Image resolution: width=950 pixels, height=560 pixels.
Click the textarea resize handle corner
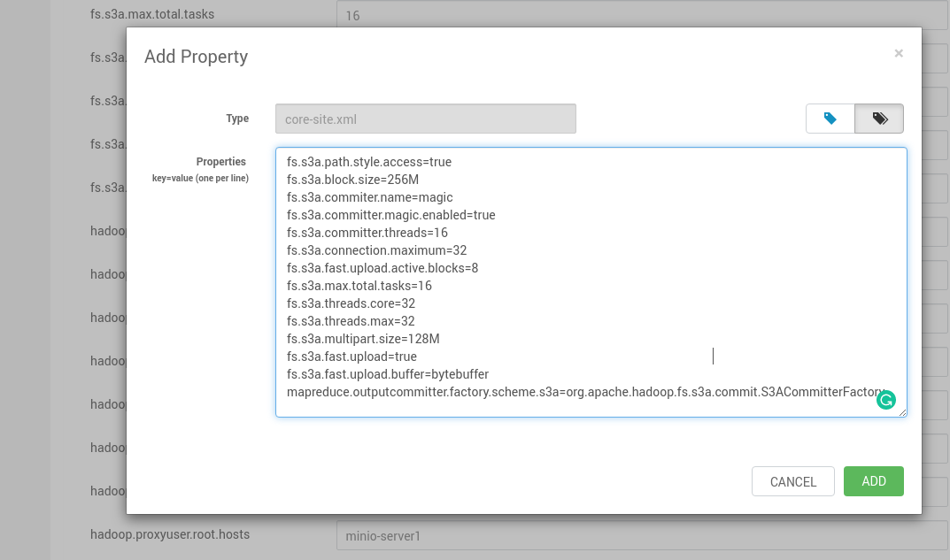tap(902, 412)
